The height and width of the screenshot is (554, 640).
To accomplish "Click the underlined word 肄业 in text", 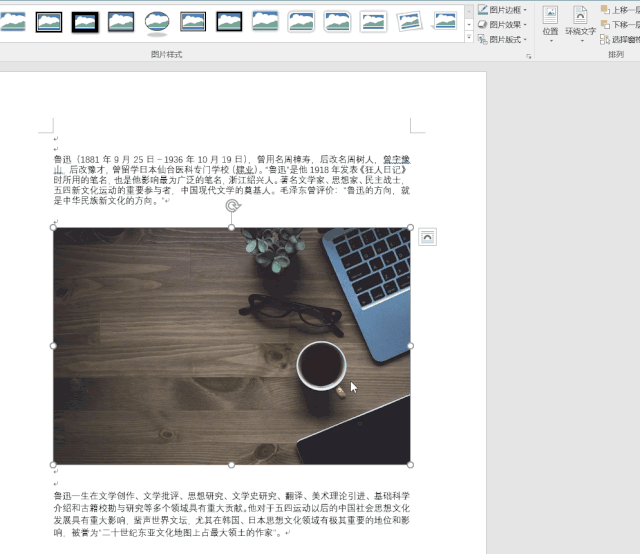I will point(245,170).
